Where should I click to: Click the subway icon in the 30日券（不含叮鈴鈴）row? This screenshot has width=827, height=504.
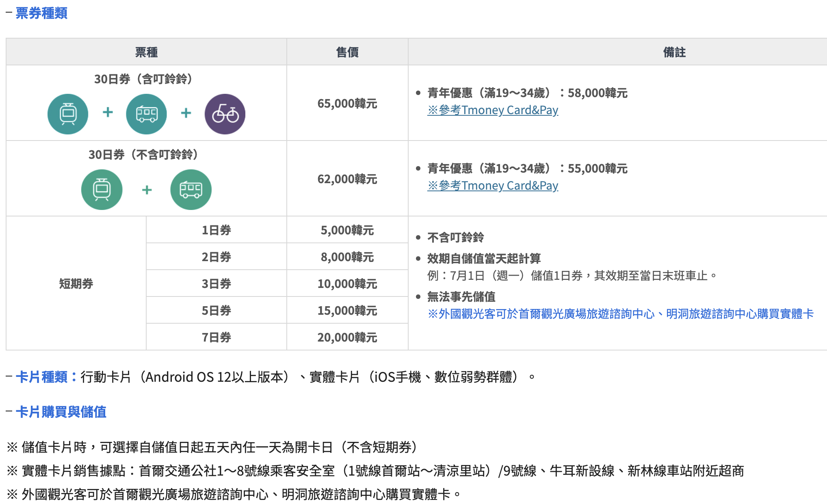102,189
